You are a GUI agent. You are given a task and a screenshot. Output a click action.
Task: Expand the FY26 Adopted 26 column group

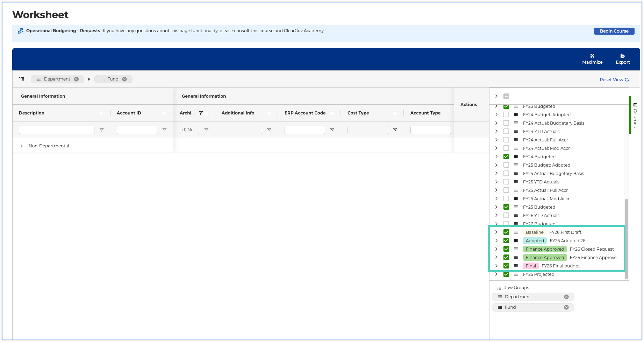point(496,241)
